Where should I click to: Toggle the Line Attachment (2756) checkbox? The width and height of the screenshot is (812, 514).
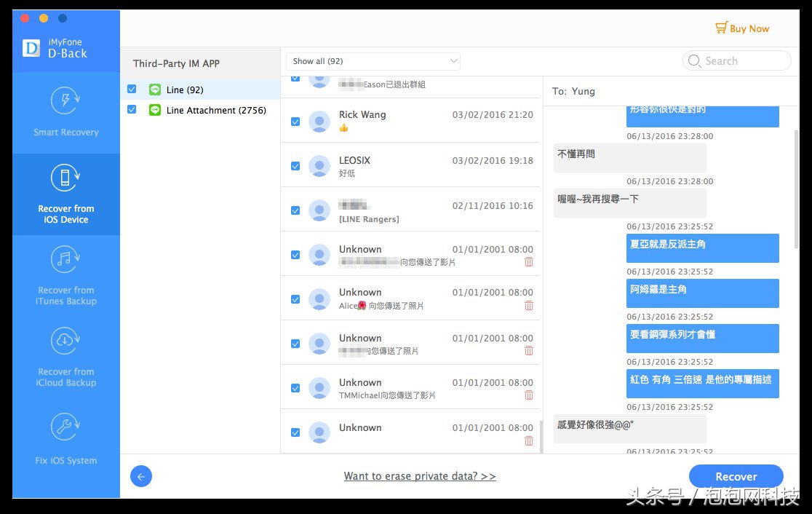coord(132,110)
